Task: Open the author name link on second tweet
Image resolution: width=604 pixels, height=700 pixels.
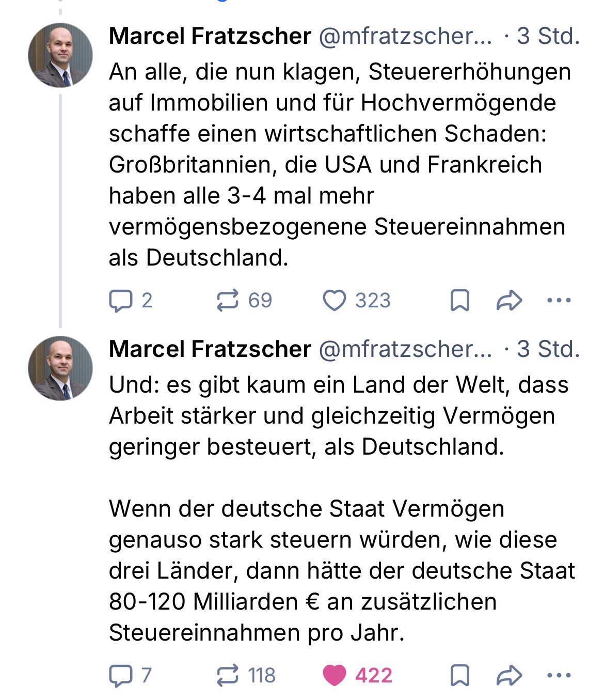Action: (210, 349)
